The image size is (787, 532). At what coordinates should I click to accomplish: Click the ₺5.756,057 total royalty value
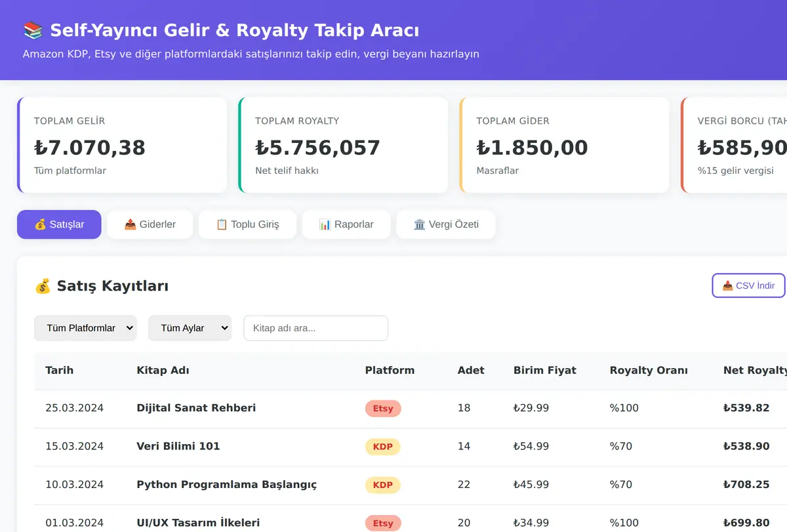tap(317, 148)
